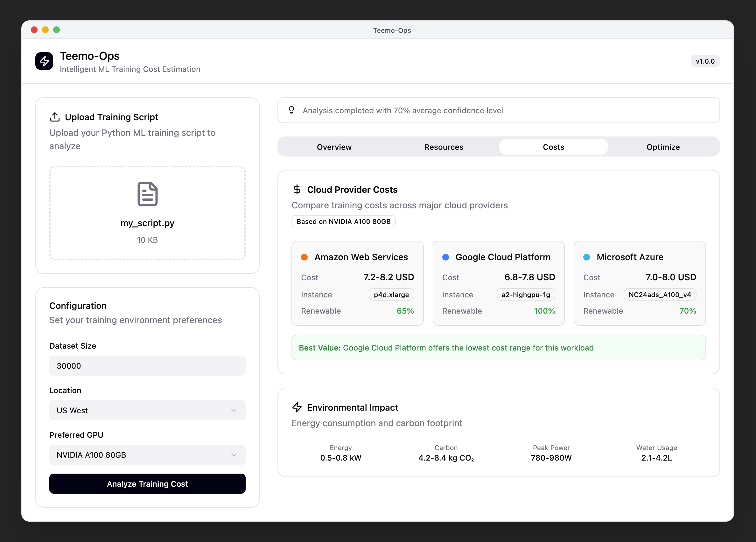
Task: Open the Location dropdown set to US West
Action: tap(147, 410)
